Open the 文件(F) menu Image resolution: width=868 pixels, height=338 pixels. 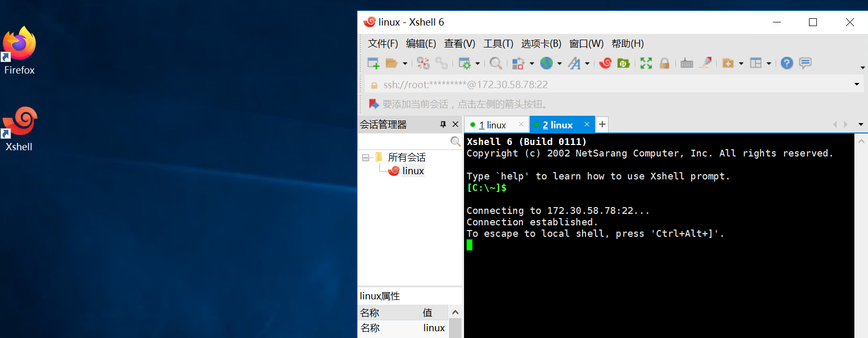[x=383, y=44]
